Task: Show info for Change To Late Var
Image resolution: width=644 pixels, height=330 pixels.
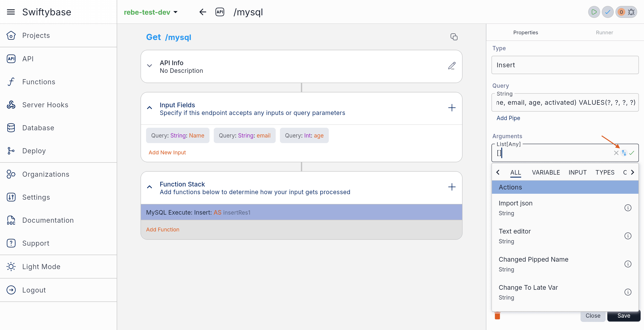Action: (628, 292)
